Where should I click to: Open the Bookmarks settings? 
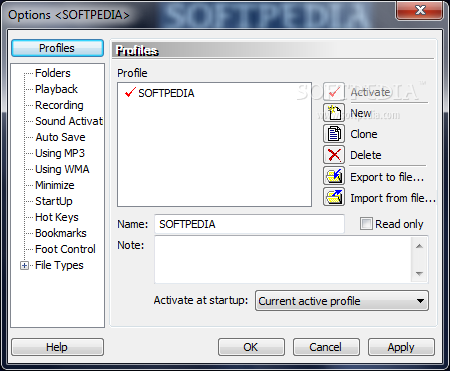(61, 233)
